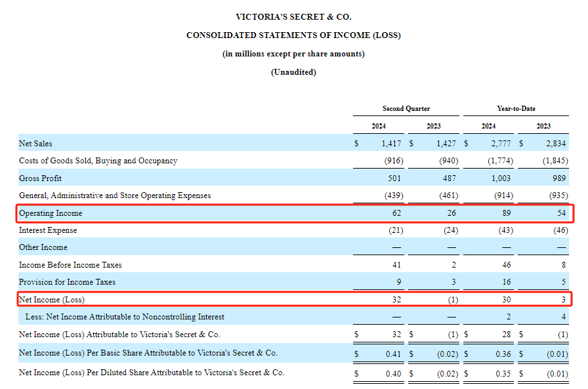The height and width of the screenshot is (389, 588).
Task: Select the Net Sales value 2,777
Action: click(501, 144)
